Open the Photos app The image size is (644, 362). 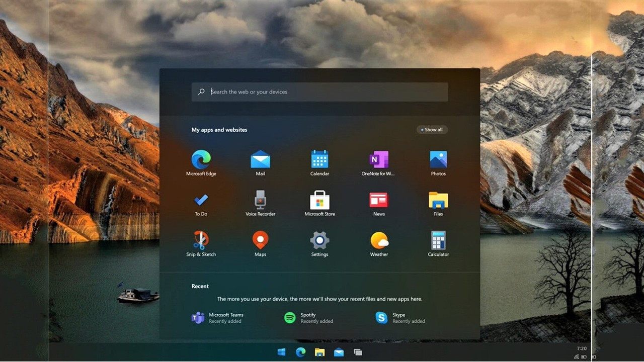438,158
